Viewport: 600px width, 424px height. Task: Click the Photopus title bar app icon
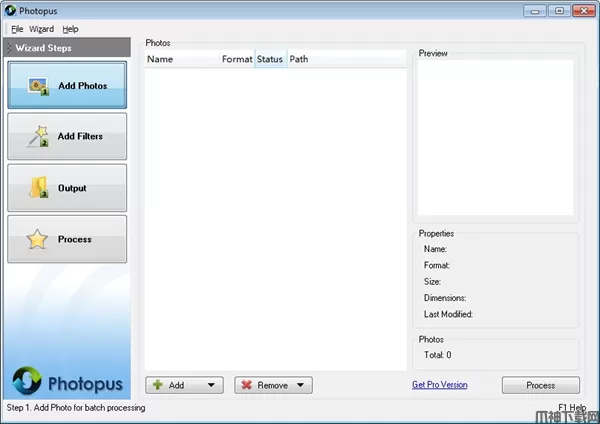(10, 10)
